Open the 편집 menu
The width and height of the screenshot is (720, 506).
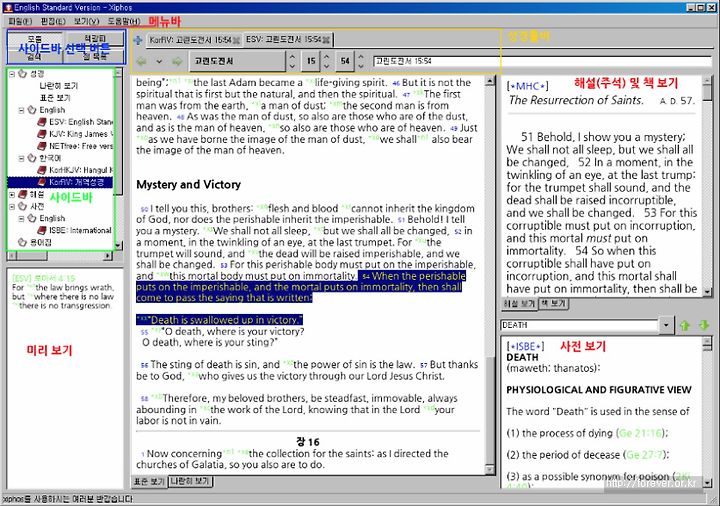[x=53, y=22]
